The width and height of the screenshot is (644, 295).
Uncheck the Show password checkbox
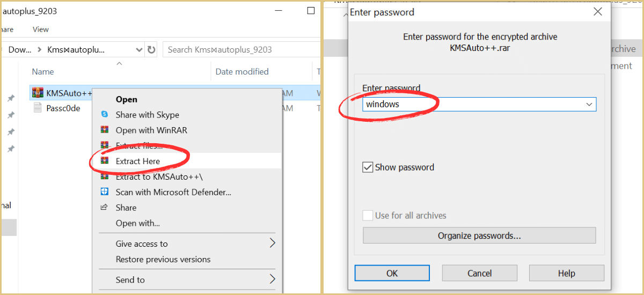pos(368,167)
